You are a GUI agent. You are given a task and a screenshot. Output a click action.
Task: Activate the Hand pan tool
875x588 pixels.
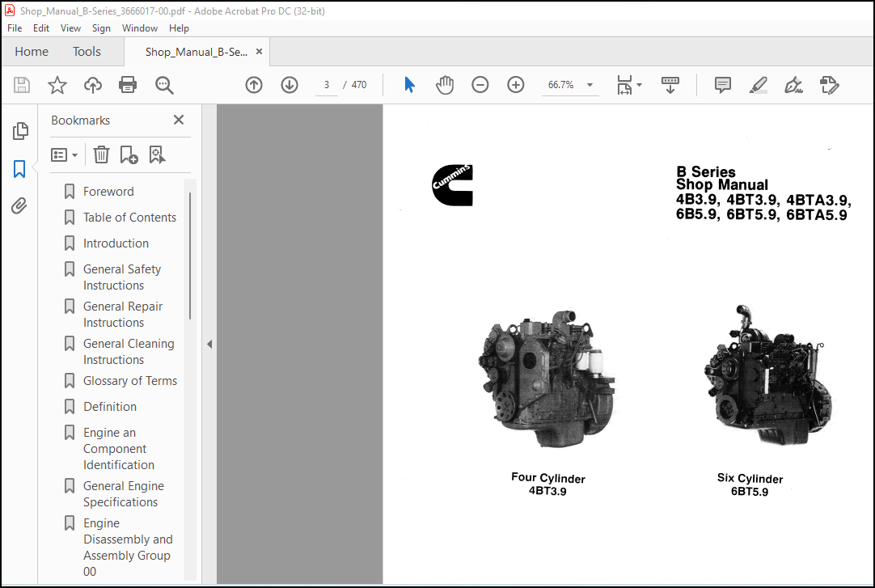(445, 85)
